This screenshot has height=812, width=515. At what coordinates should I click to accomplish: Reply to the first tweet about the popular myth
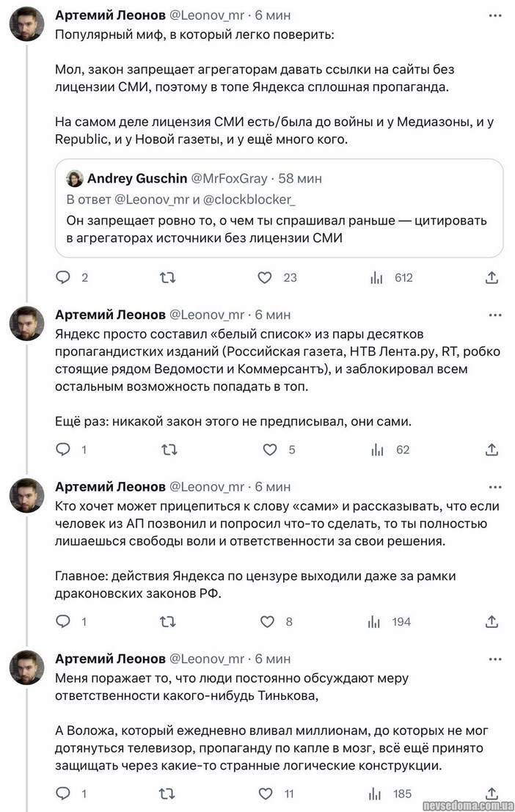click(x=64, y=278)
